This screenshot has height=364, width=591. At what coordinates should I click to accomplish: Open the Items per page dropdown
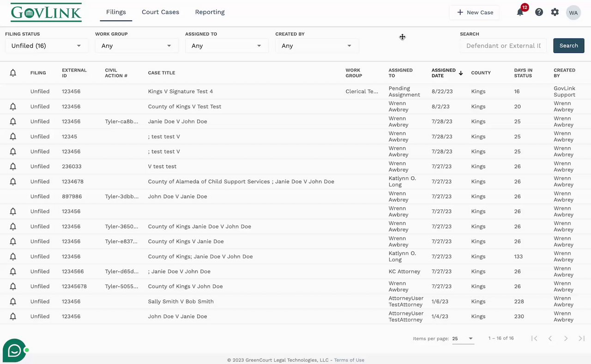463,339
